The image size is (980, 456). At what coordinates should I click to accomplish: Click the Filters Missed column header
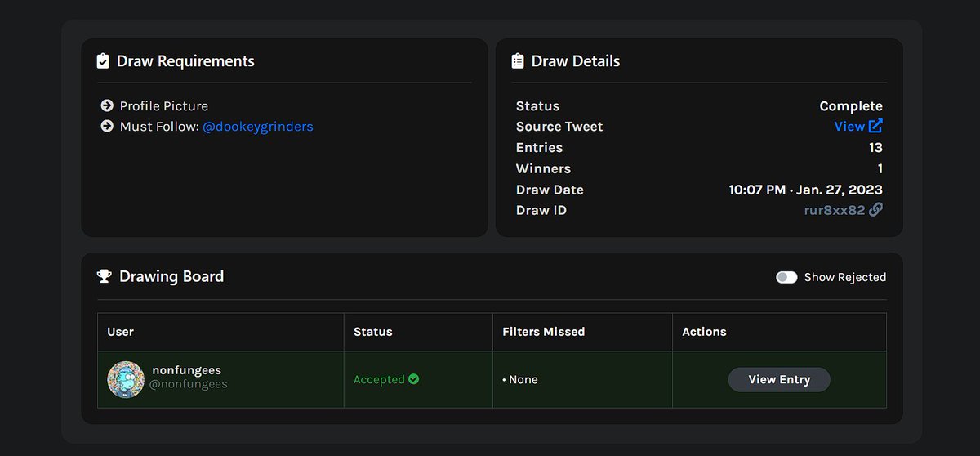(x=544, y=332)
